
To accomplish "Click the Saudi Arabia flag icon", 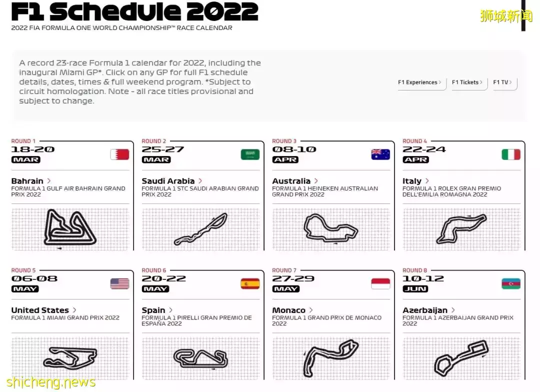I will click(x=250, y=154).
